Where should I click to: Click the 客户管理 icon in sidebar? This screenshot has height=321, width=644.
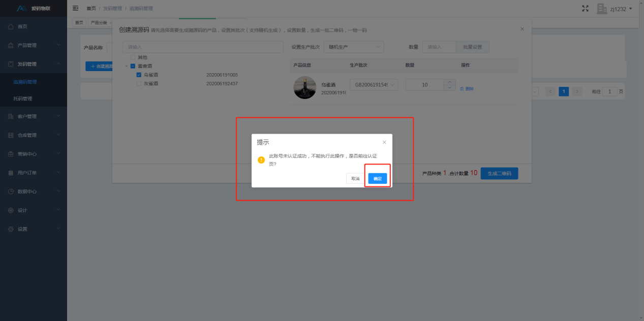[11, 116]
